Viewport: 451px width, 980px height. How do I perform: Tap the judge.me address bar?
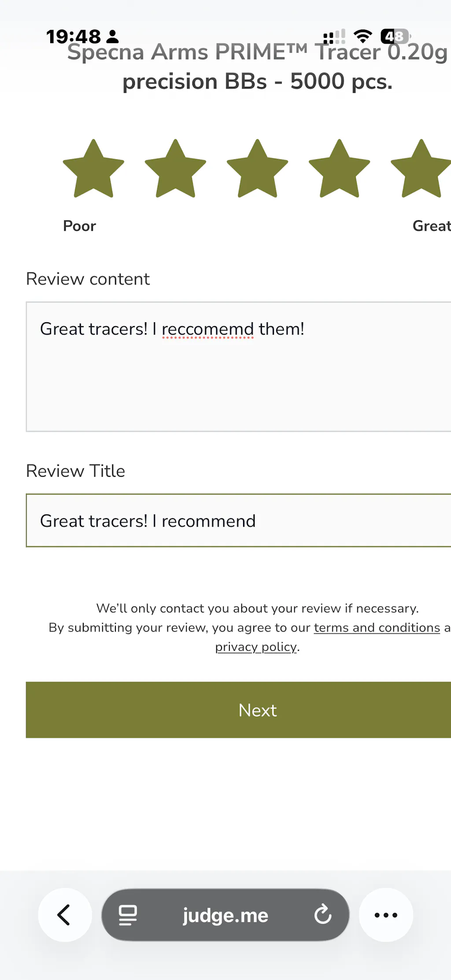click(225, 915)
